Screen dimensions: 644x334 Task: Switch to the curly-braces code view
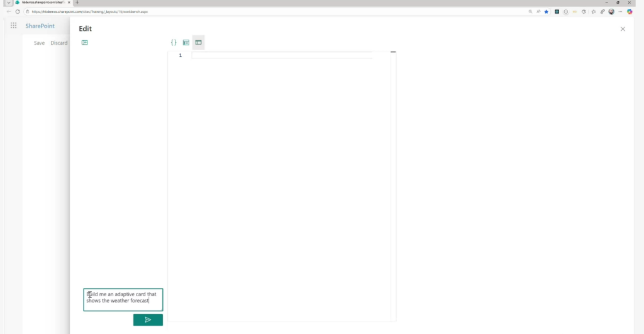(x=174, y=42)
